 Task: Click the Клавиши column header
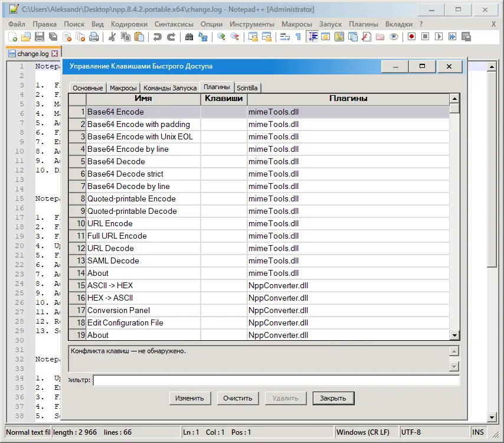tap(224, 99)
